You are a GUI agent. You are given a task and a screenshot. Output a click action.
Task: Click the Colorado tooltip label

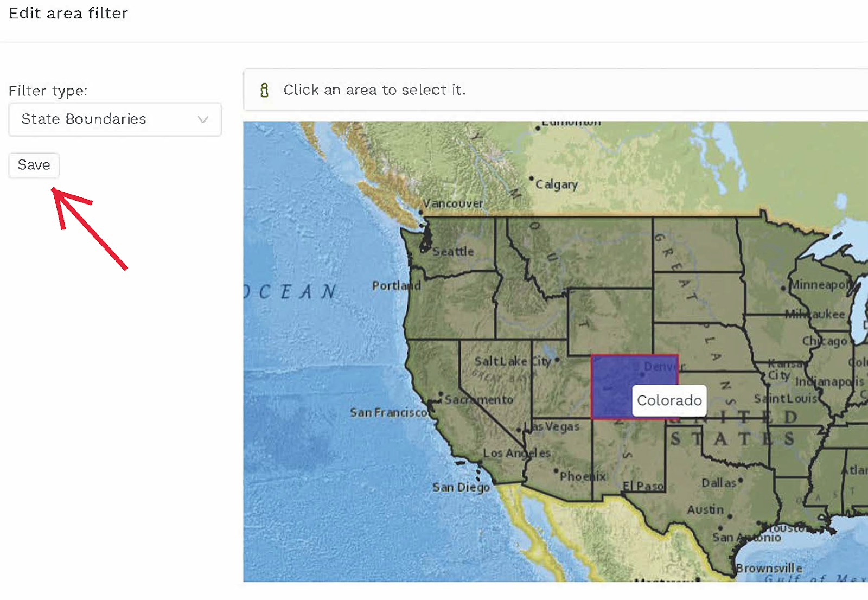pos(669,401)
